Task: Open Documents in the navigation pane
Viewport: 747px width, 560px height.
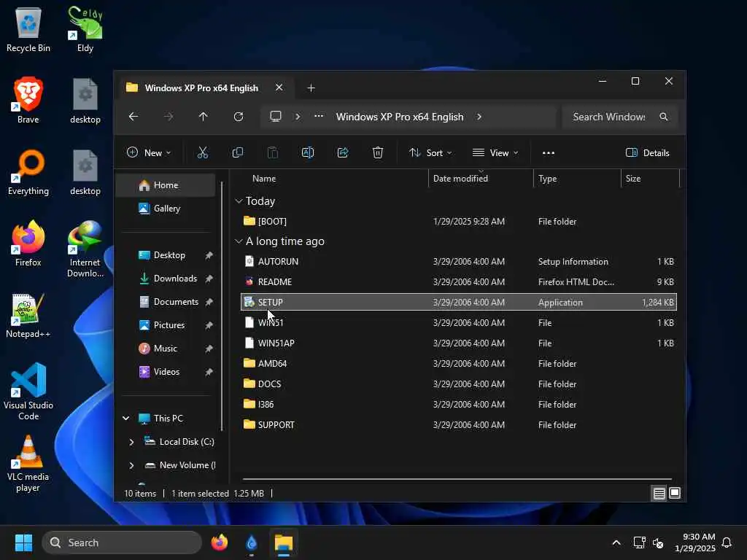Action: point(166,302)
